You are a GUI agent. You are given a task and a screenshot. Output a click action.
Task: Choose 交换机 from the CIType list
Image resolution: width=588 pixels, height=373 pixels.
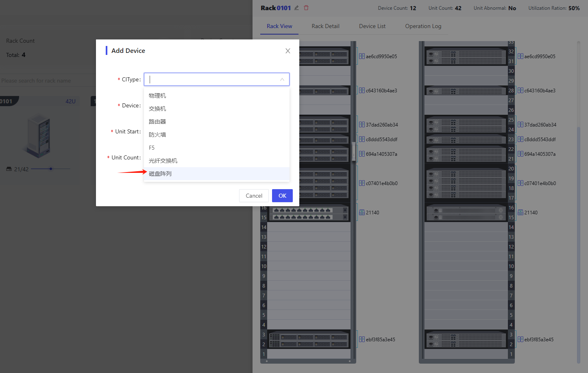click(x=217, y=109)
